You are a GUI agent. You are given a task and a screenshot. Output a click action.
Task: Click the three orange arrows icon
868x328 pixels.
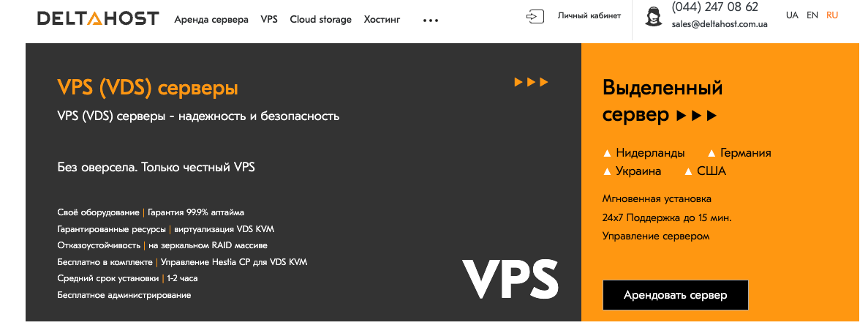pyautogui.click(x=531, y=83)
